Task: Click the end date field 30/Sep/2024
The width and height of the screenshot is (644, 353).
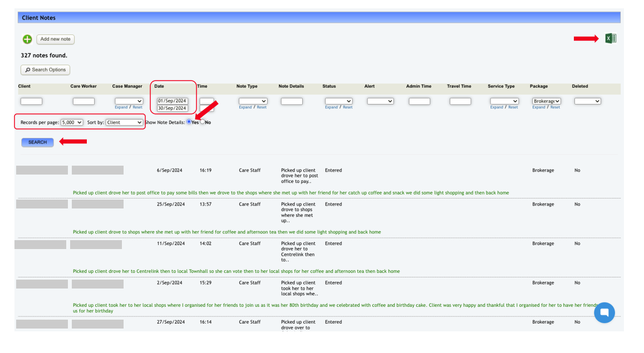Action: coord(172,108)
